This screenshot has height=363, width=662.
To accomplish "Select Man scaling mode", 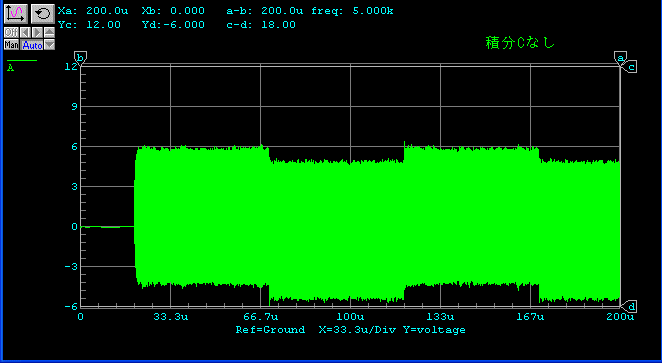I will pos(11,45).
